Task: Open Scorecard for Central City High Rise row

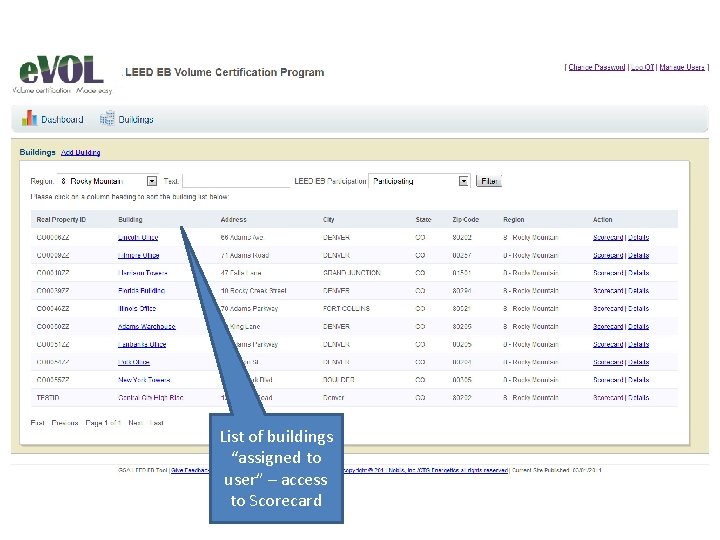Action: (x=608, y=398)
